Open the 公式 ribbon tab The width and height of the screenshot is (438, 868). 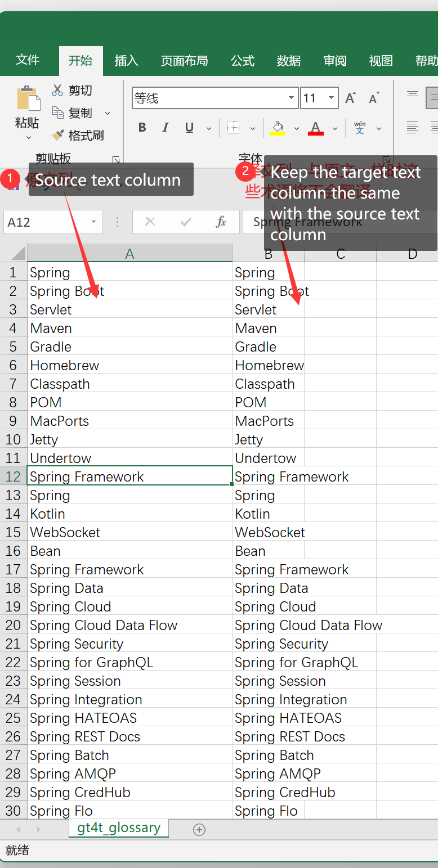(x=243, y=61)
